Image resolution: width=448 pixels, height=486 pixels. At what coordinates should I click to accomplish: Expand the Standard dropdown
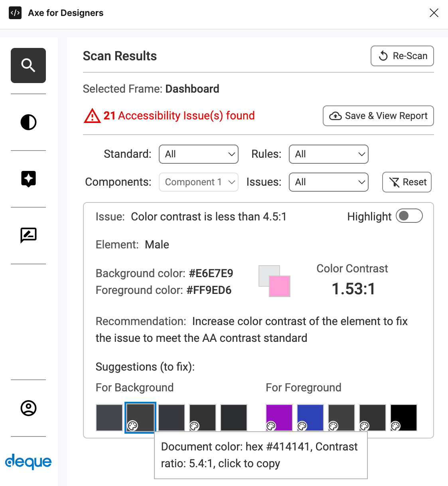click(198, 154)
